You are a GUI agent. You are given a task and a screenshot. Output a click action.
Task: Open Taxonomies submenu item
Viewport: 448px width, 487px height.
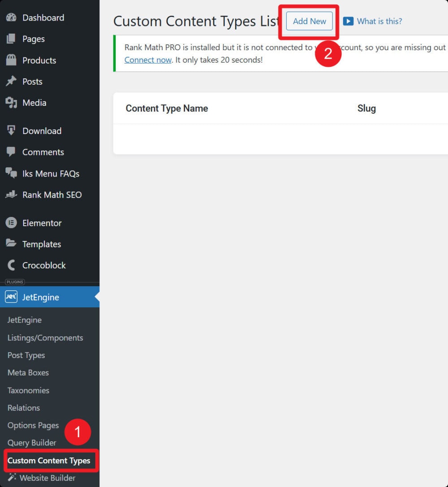(28, 390)
